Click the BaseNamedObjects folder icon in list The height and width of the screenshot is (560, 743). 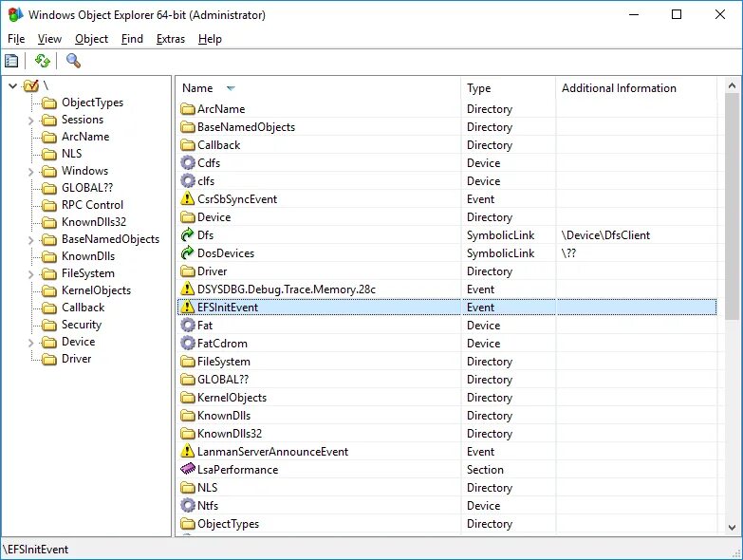click(188, 127)
